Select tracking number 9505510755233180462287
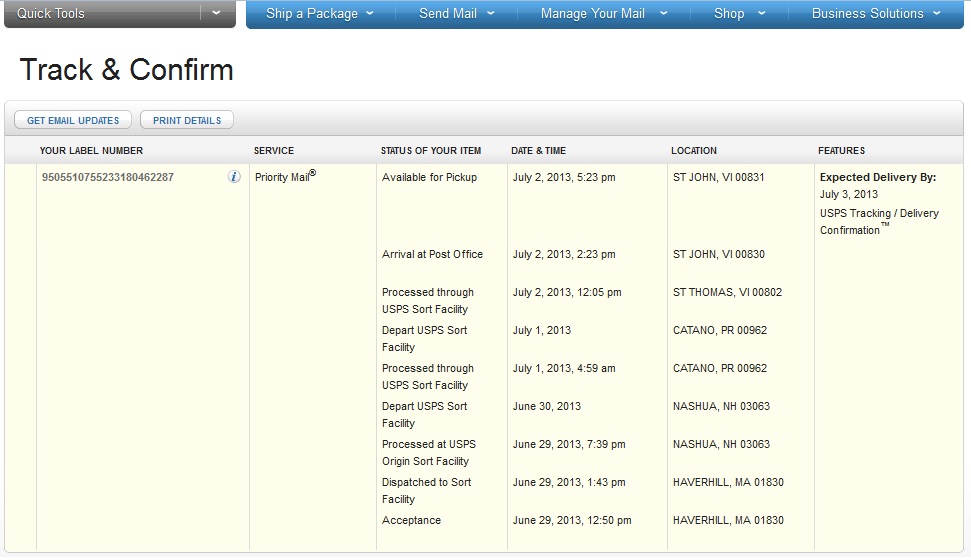971x560 pixels. (x=107, y=177)
